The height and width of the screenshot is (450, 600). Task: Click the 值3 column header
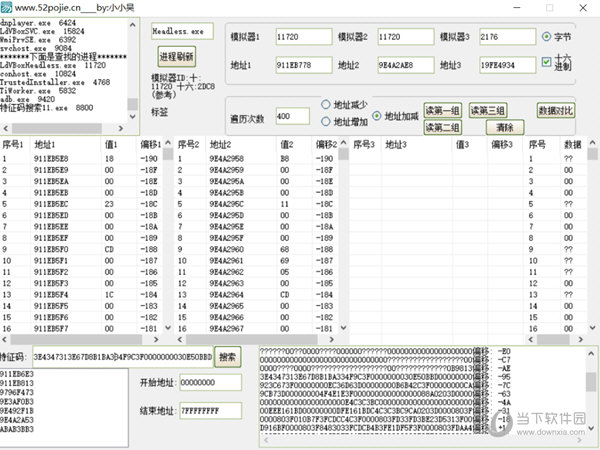pyautogui.click(x=470, y=144)
